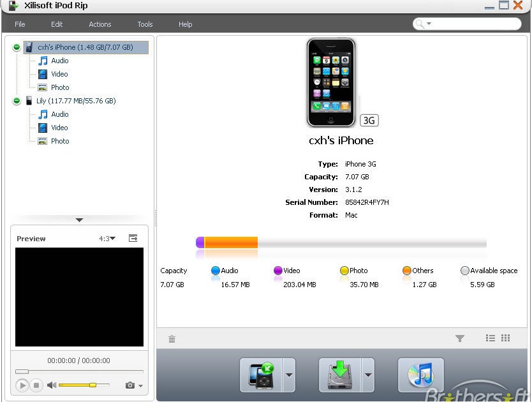Click the music note icon under Lily
This screenshot has height=402, width=532.
click(43, 114)
